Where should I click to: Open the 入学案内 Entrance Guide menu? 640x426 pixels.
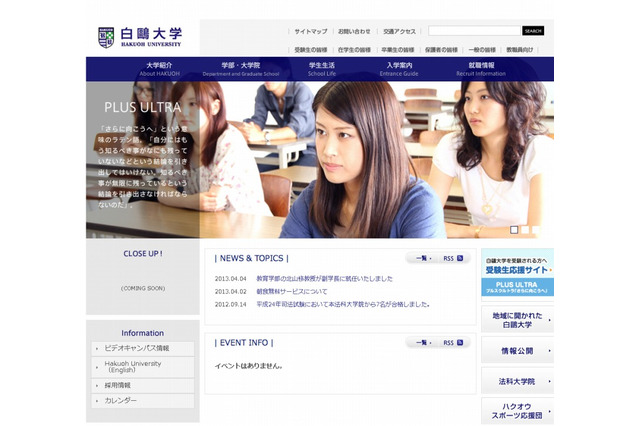[399, 69]
